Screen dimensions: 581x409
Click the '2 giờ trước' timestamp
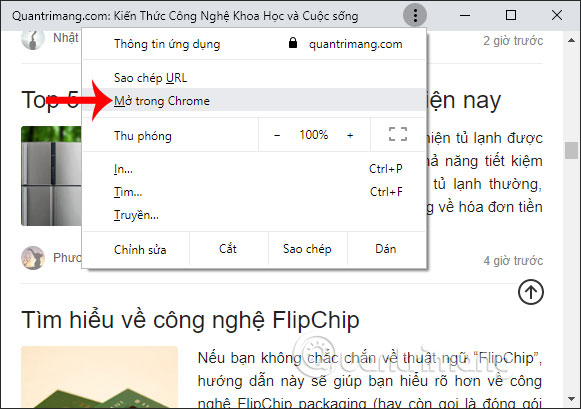click(513, 40)
